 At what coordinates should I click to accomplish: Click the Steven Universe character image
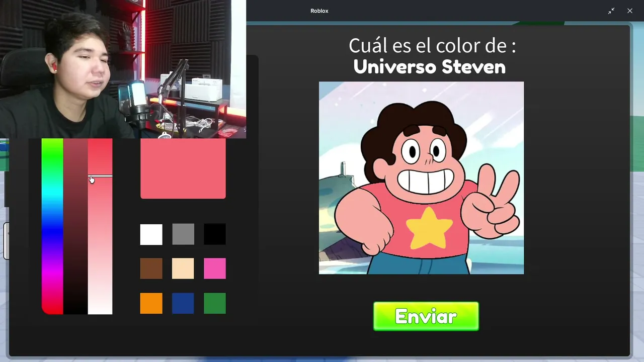coord(421,178)
